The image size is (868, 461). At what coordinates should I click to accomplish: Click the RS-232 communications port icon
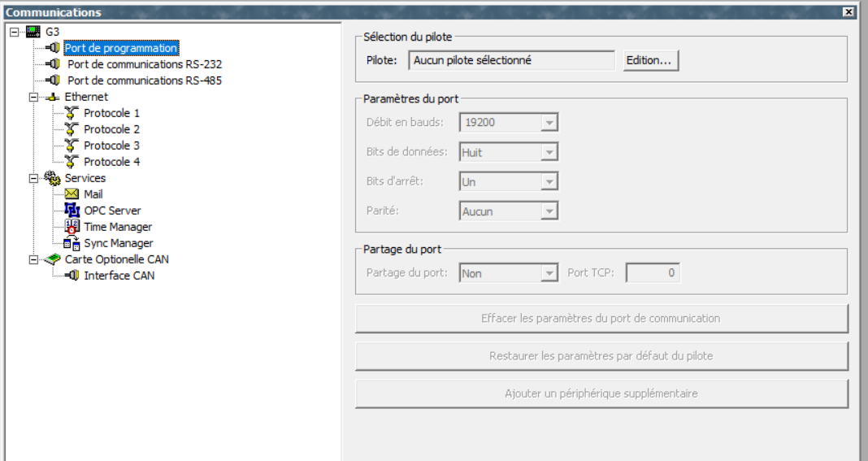tap(54, 64)
